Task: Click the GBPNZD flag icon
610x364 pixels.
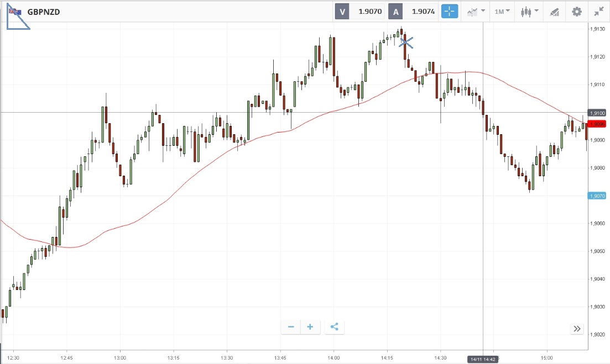Action: click(15, 11)
